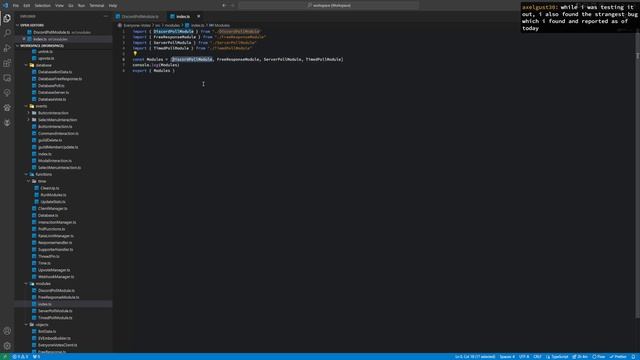Image resolution: width=640 pixels, height=360 pixels.
Task: Change encoding via UTF-8 status item
Action: point(524,357)
